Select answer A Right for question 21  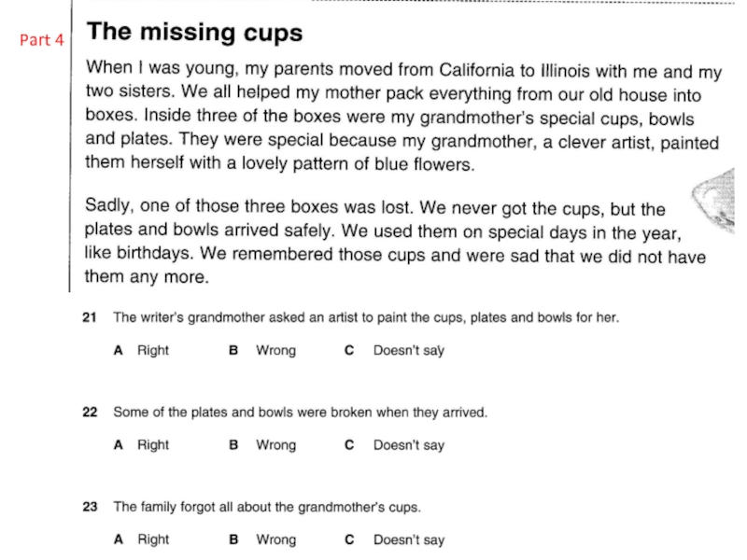click(x=141, y=351)
